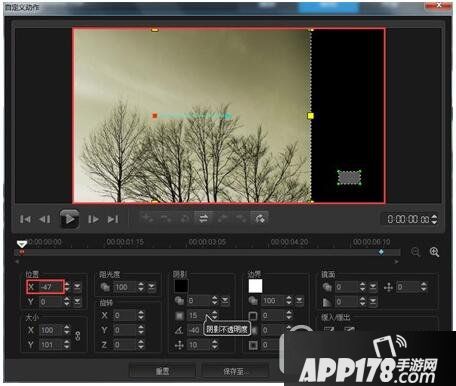Click the timecode field 0:00:00:00
Screen dimensions: 456x386
(408, 219)
